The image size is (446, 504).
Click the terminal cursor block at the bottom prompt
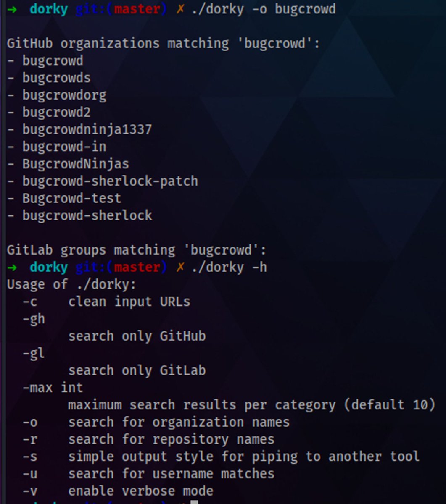click(194, 502)
